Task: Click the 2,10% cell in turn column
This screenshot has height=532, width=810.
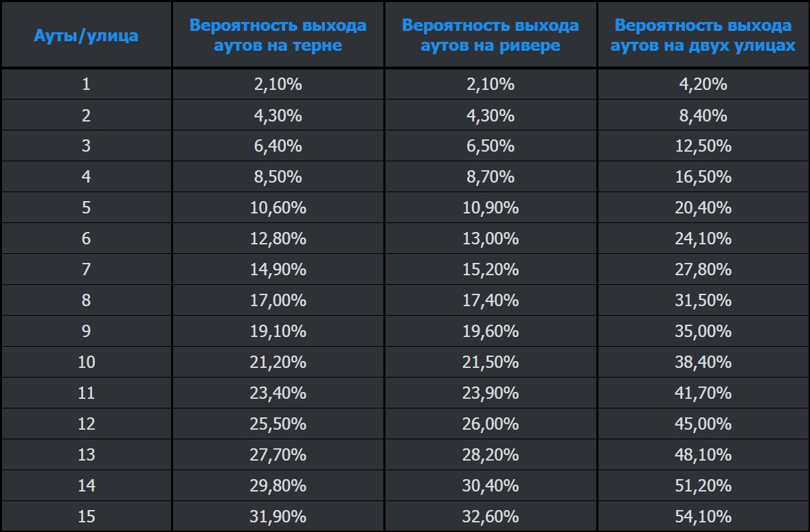Action: tap(278, 84)
